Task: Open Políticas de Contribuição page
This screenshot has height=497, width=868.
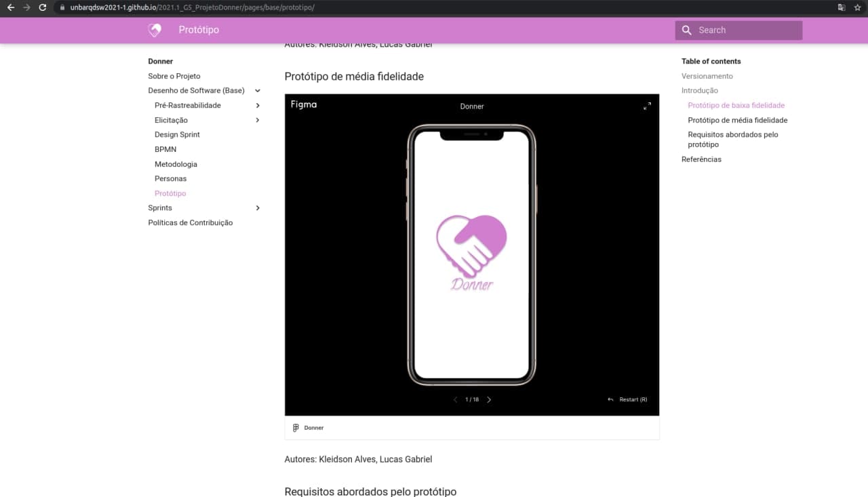Action: click(x=191, y=222)
